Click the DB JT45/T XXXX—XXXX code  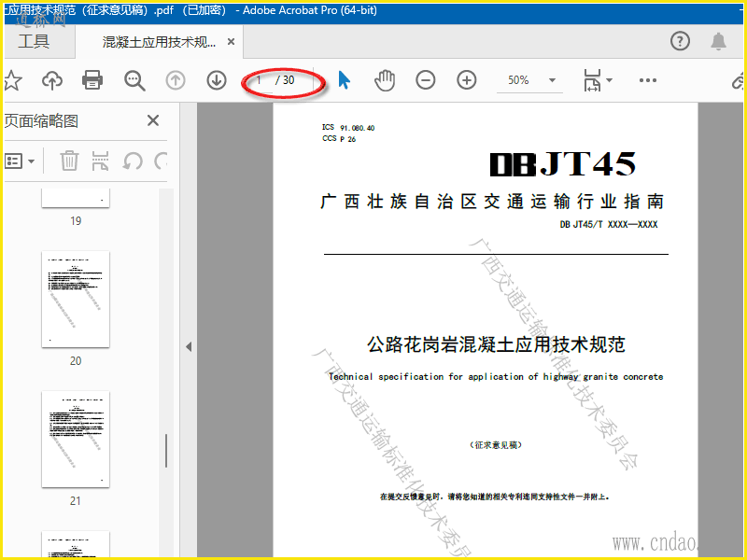[609, 224]
